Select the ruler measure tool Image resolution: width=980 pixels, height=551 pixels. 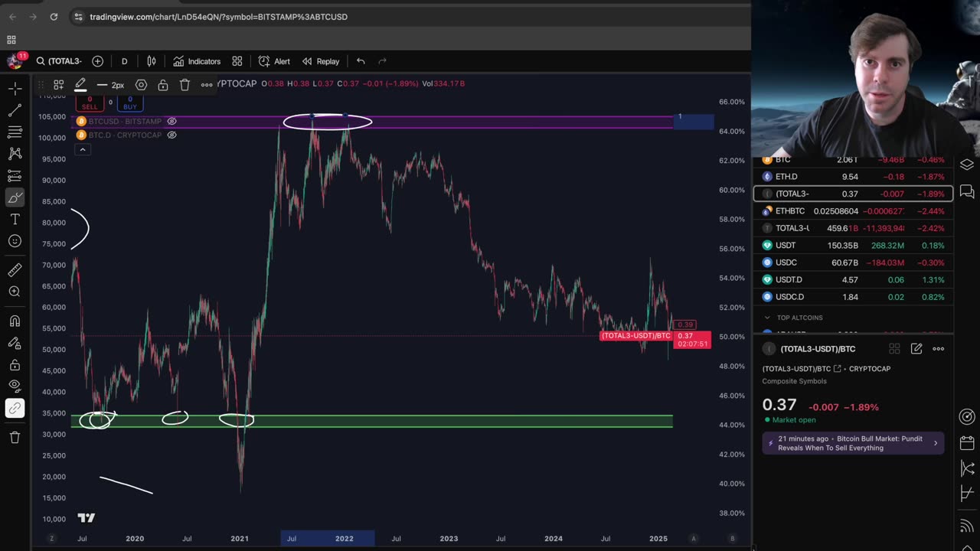(15, 269)
